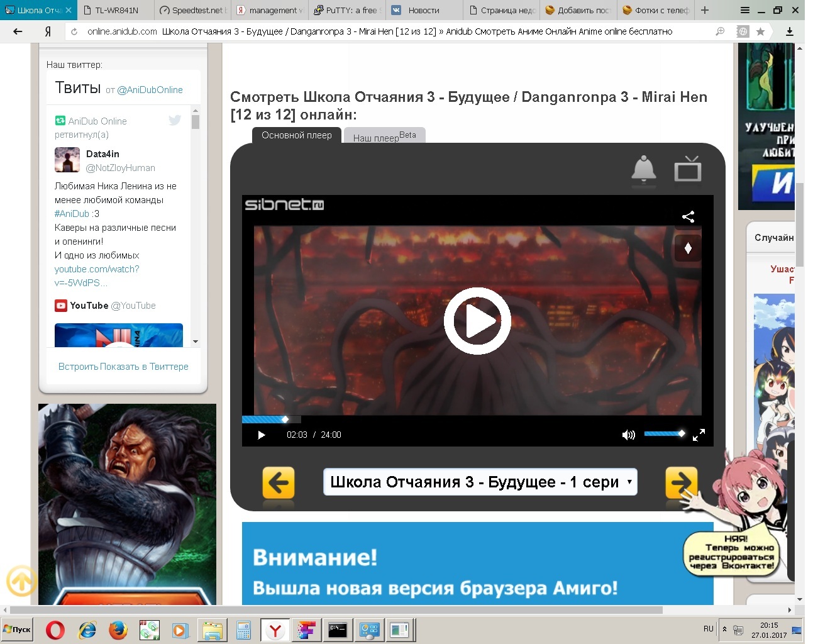
Task: Close the 'Школа Отча' browser tab
Action: (x=69, y=10)
